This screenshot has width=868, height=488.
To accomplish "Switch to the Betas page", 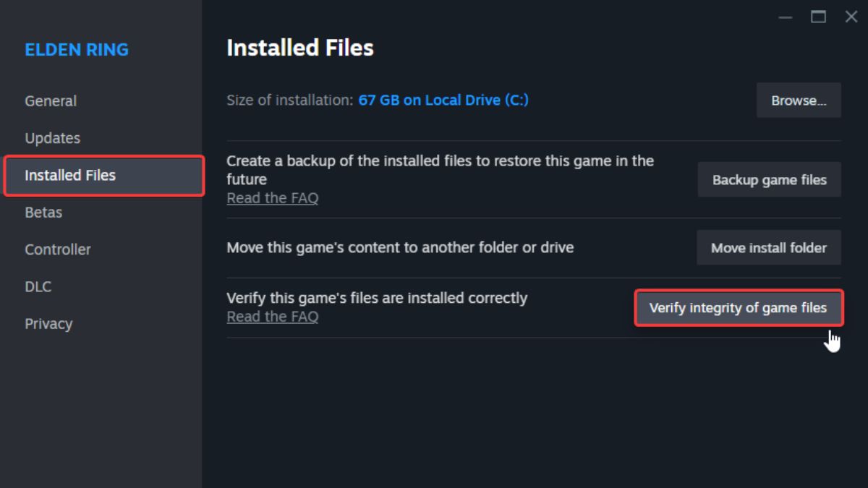I will point(44,212).
